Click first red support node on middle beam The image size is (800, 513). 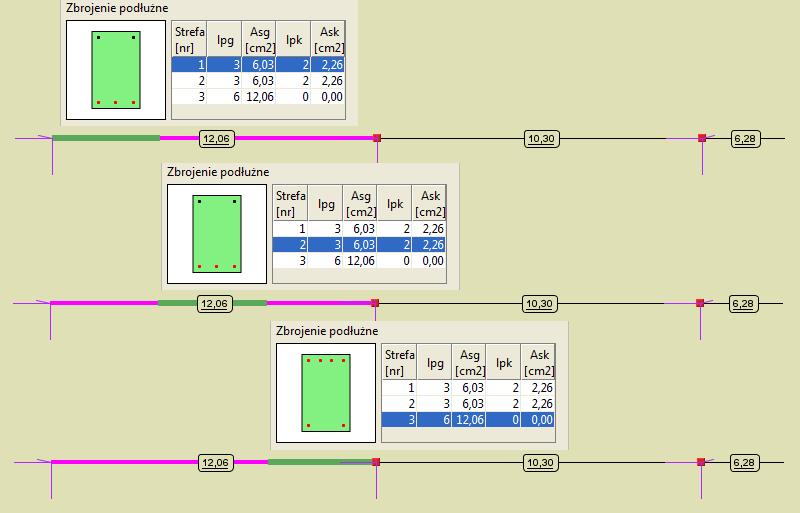pos(375,303)
